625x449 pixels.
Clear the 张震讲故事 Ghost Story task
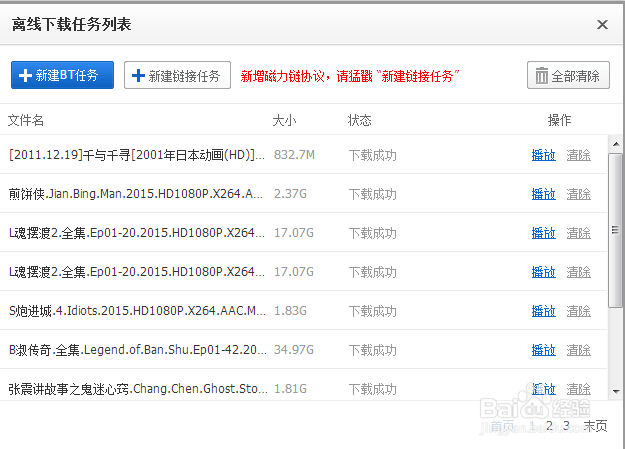coord(579,388)
